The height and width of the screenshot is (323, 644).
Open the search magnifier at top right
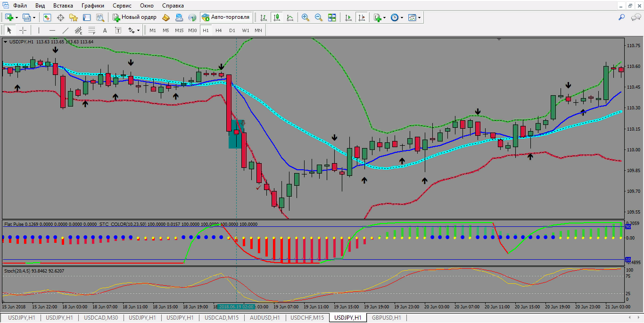[x=622, y=17]
